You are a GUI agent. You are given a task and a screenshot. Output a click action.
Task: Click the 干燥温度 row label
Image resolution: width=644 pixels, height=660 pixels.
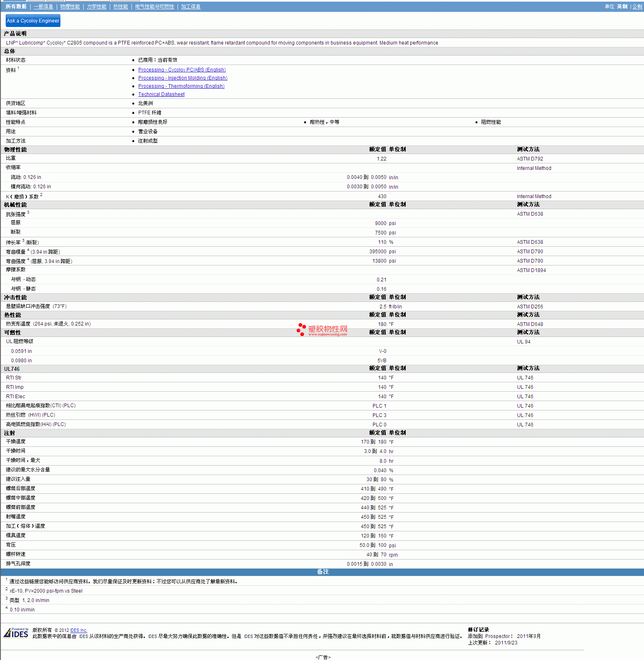pyautogui.click(x=16, y=441)
